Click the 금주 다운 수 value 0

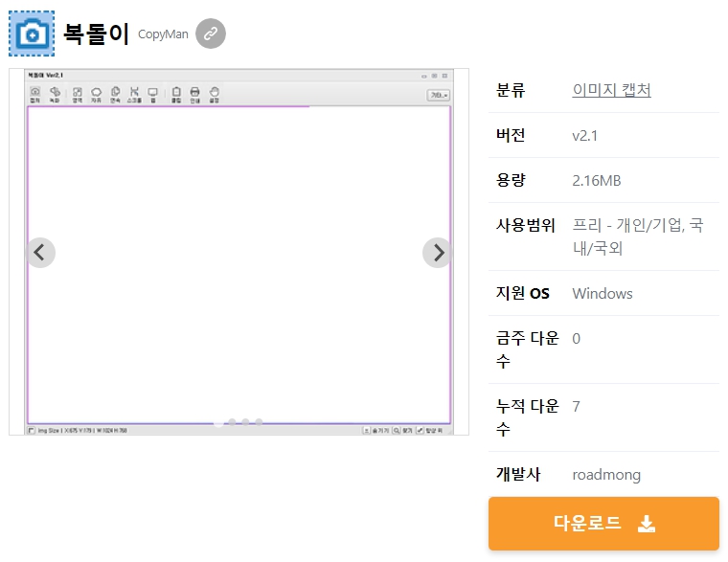click(577, 339)
